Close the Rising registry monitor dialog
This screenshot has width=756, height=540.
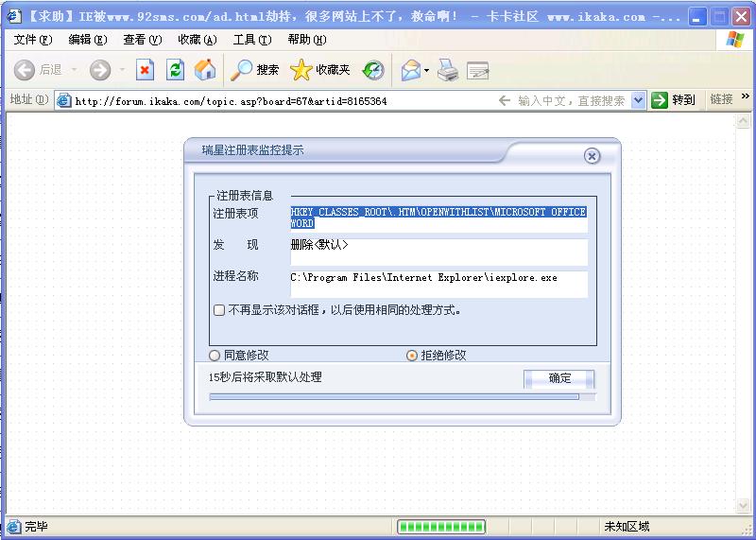pos(593,156)
